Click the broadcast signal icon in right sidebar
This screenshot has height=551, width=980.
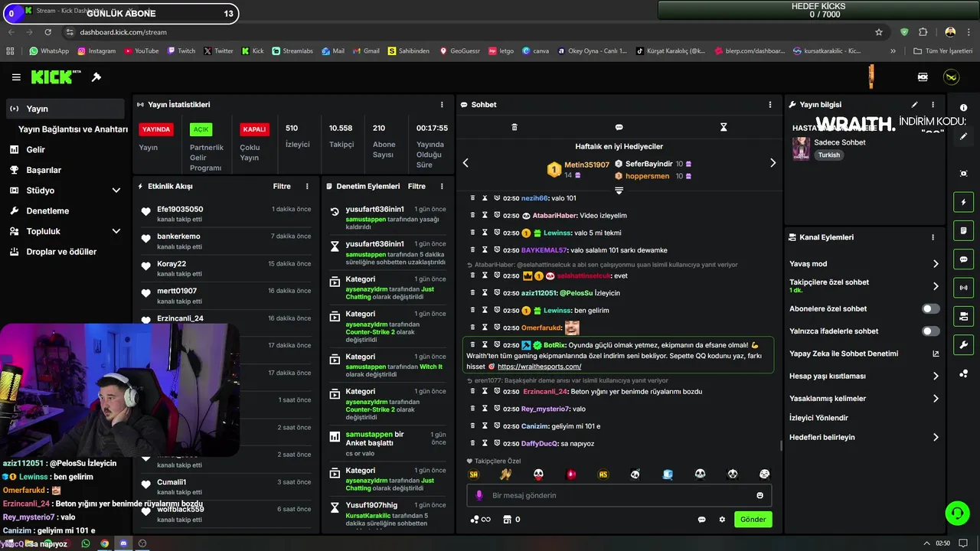(x=964, y=288)
